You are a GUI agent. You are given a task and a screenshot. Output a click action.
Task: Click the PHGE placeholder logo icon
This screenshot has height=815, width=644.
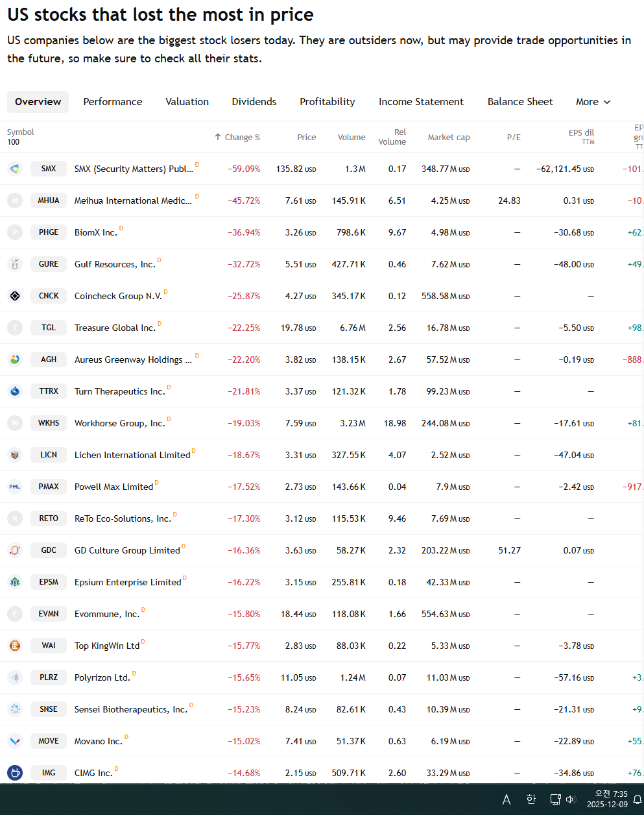pos(15,232)
